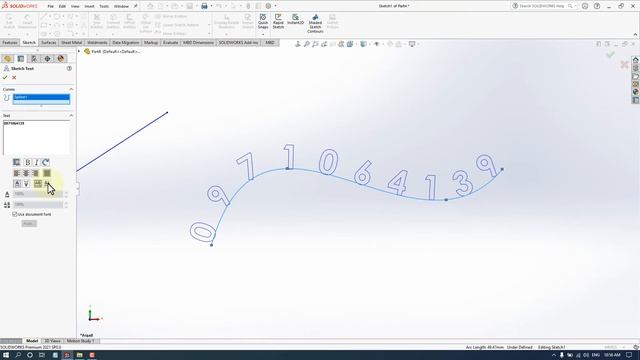Click the Quick Snaps tool
Image resolution: width=640 pixels, height=360 pixels.
(x=263, y=22)
